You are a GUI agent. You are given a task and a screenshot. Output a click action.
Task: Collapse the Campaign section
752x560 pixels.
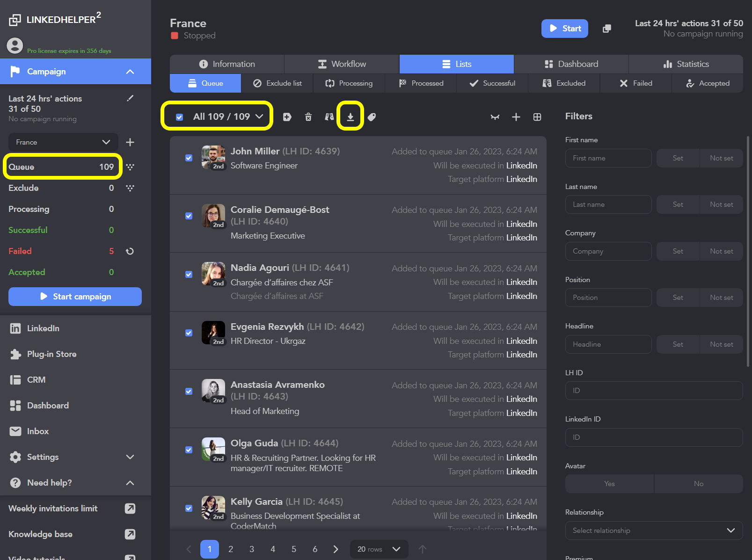pyautogui.click(x=130, y=72)
